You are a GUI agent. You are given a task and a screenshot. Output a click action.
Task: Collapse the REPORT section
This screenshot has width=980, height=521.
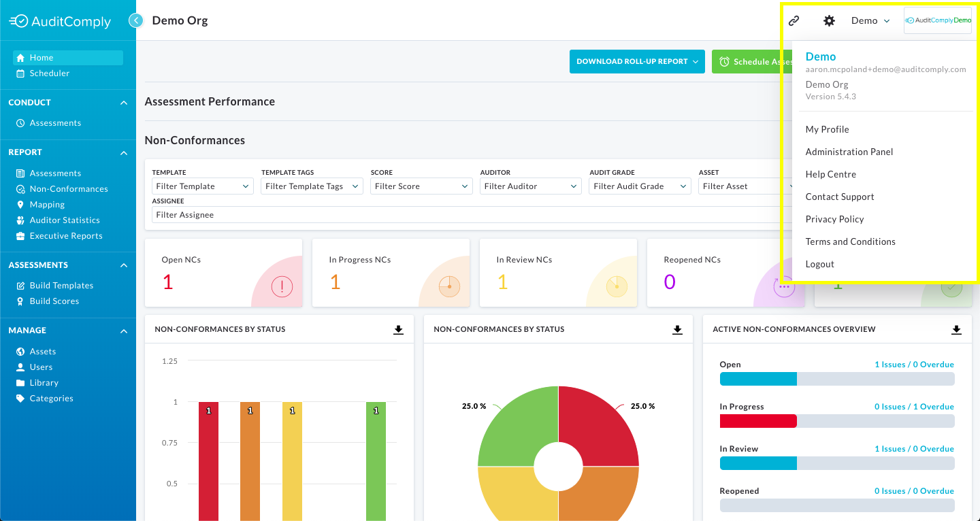(x=124, y=153)
